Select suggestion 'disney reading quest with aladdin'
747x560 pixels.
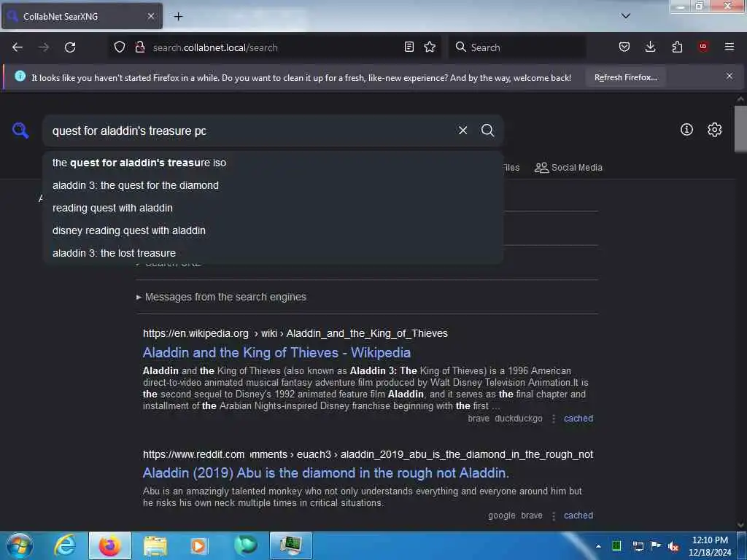pos(273,230)
